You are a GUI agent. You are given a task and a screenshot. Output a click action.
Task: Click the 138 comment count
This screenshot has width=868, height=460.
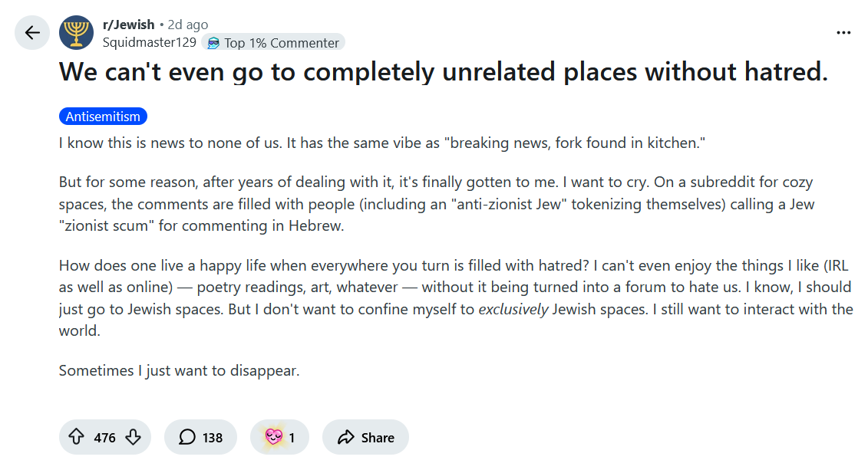tap(213, 438)
